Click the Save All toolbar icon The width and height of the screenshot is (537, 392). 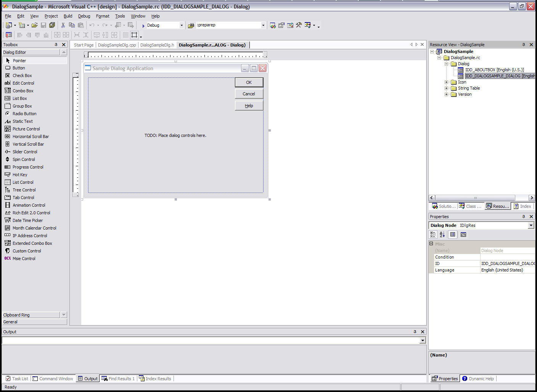click(52, 25)
